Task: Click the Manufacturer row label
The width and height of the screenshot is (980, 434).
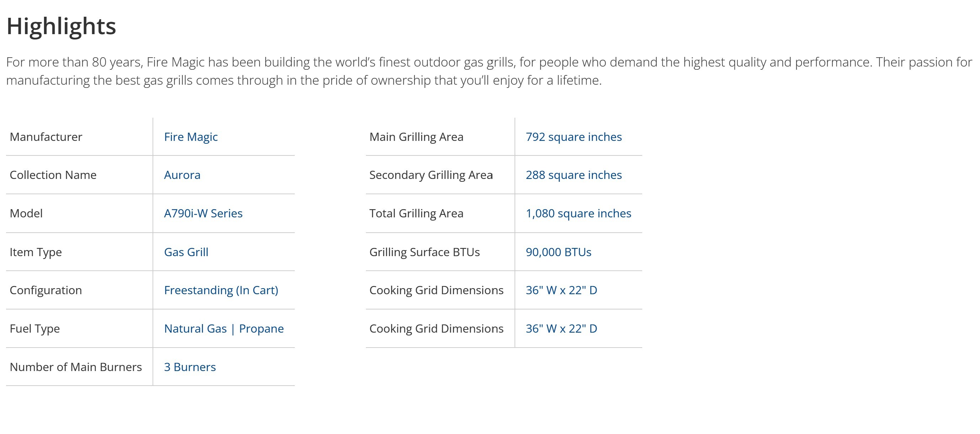Action: click(46, 137)
